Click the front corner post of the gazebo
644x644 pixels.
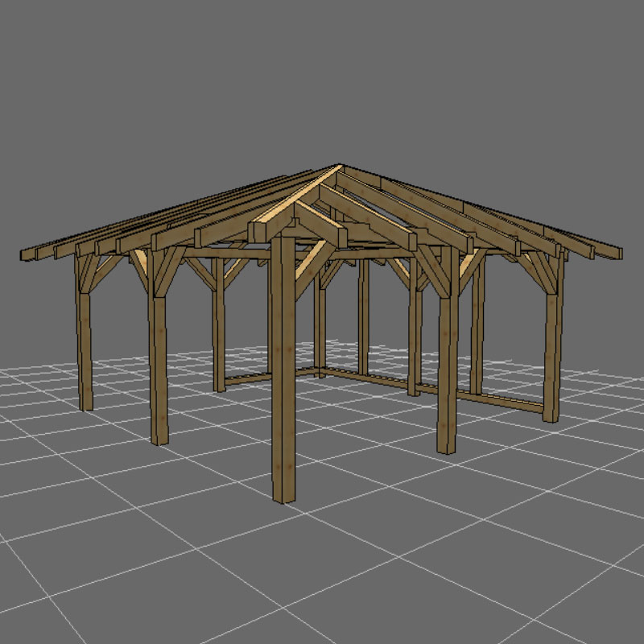[283, 370]
